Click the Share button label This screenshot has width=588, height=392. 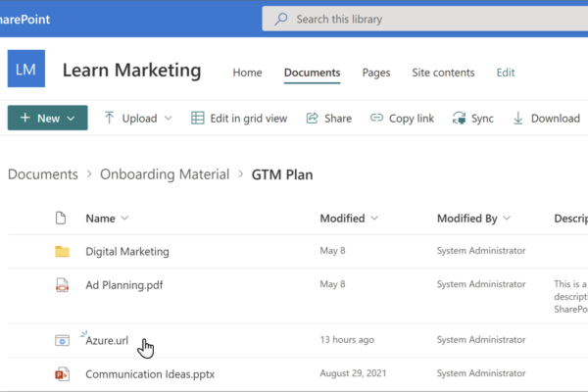[338, 119]
